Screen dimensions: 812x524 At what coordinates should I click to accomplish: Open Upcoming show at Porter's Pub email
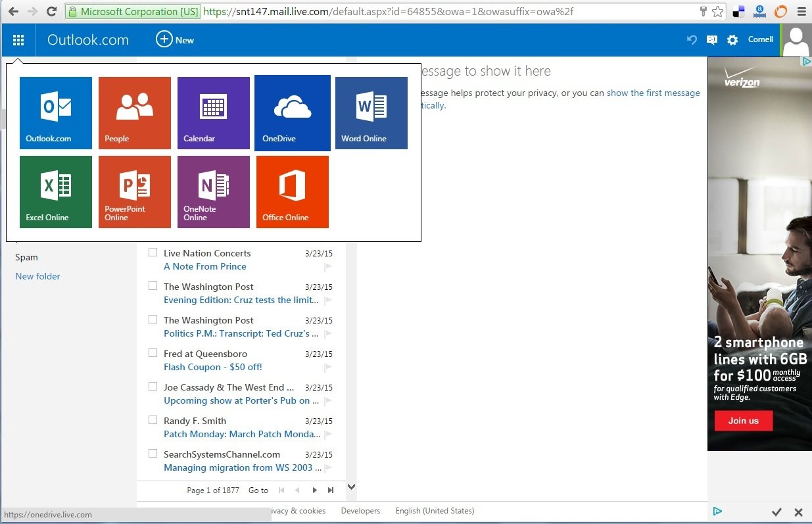tap(241, 400)
